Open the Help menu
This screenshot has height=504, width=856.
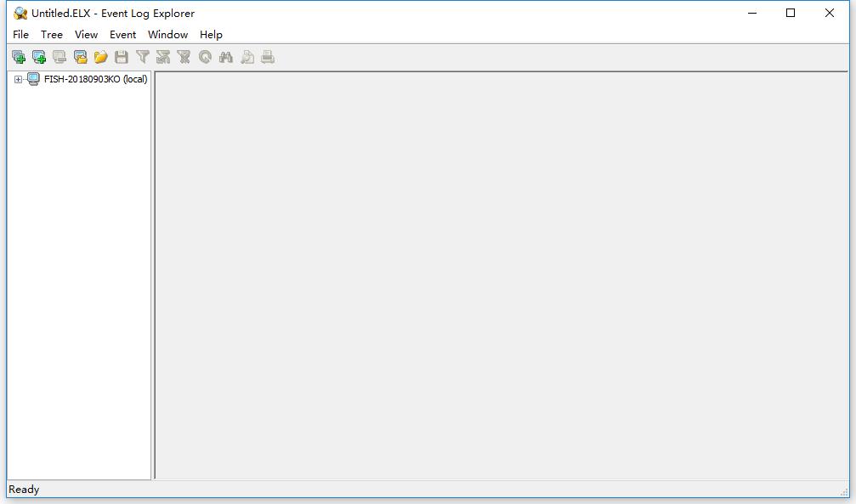coord(211,34)
